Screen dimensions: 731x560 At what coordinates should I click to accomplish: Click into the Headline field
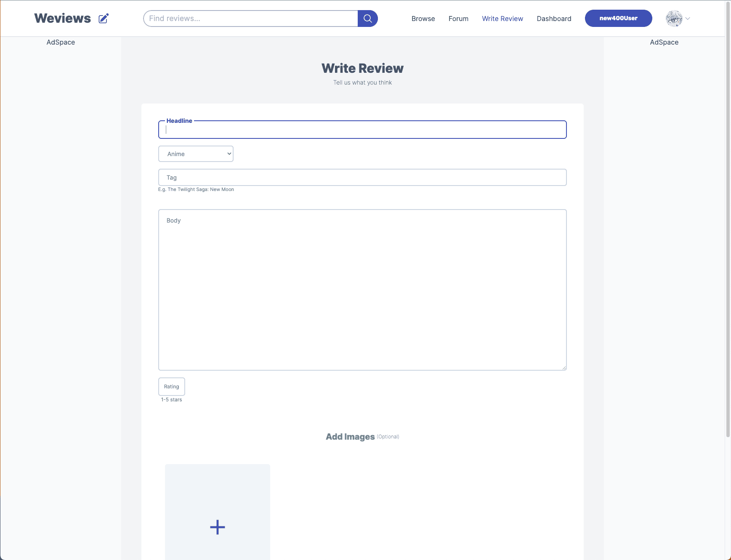(x=362, y=130)
